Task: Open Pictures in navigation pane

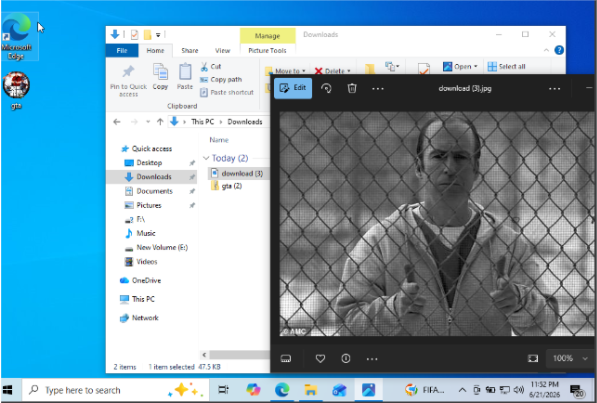Action: click(149, 205)
